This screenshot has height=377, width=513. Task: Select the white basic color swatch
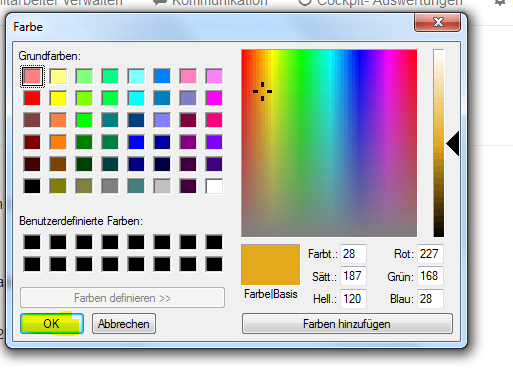tap(214, 186)
